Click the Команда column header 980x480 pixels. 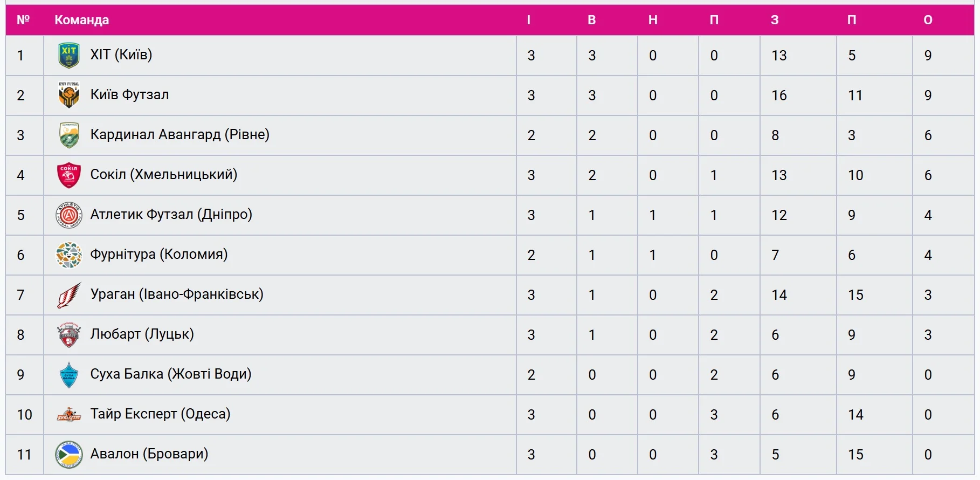pos(82,20)
